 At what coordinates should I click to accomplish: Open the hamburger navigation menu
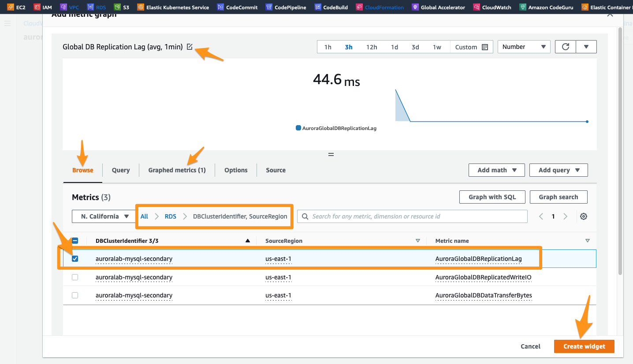[7, 23]
